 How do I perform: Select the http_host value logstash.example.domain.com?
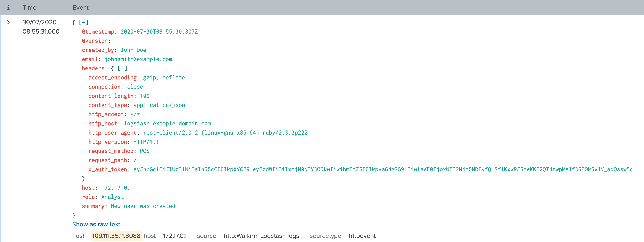[x=167, y=123]
